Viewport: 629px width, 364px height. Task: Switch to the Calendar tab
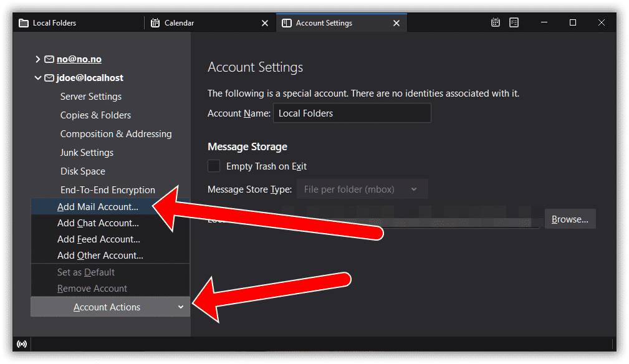pos(210,23)
